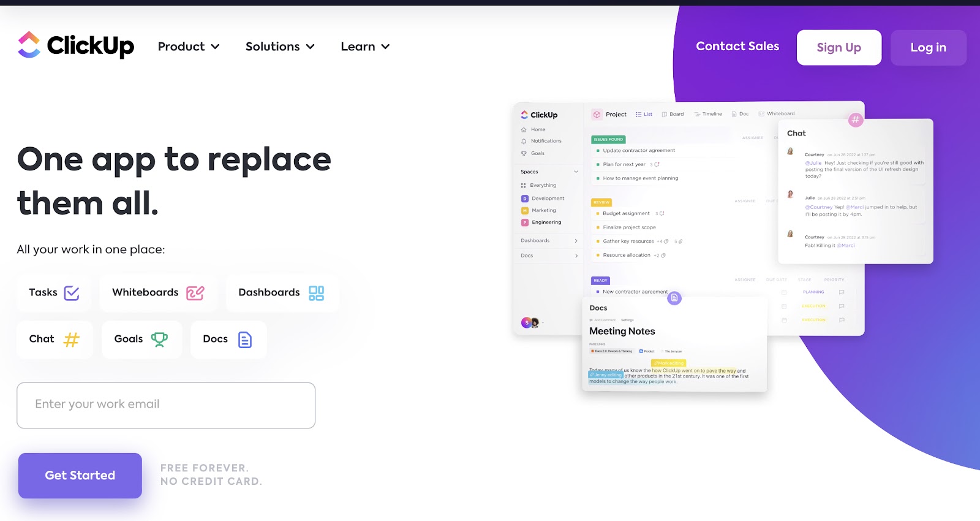Open the 'Resource allocation' task

tap(627, 256)
